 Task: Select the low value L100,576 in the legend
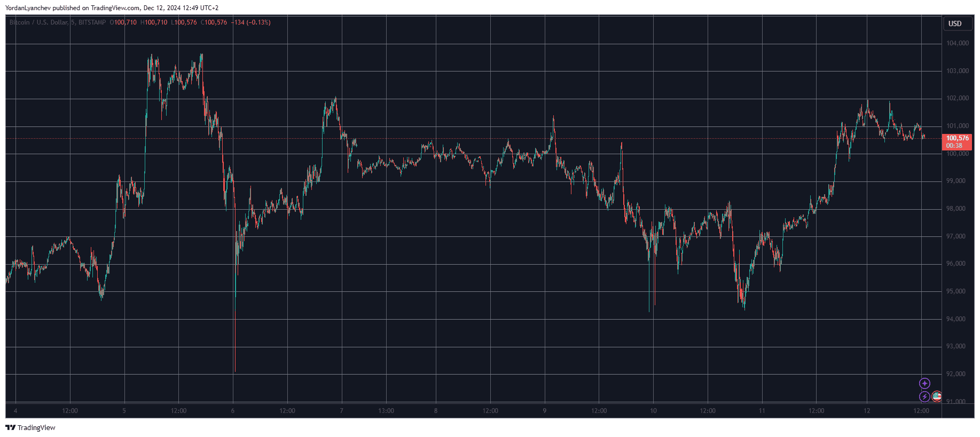tap(184, 22)
